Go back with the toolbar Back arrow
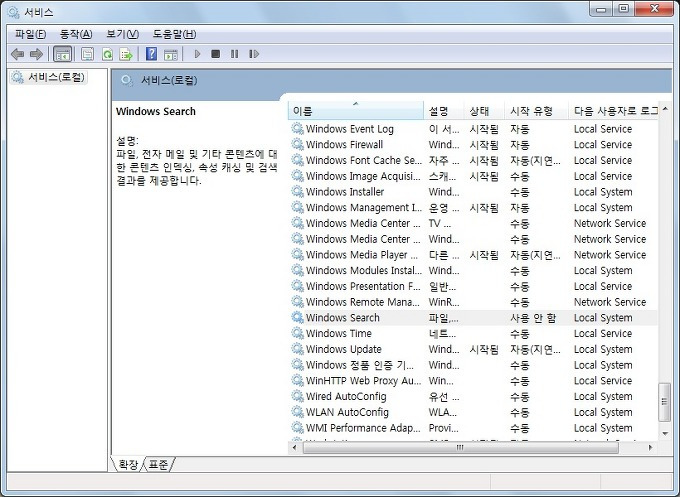 (x=17, y=54)
